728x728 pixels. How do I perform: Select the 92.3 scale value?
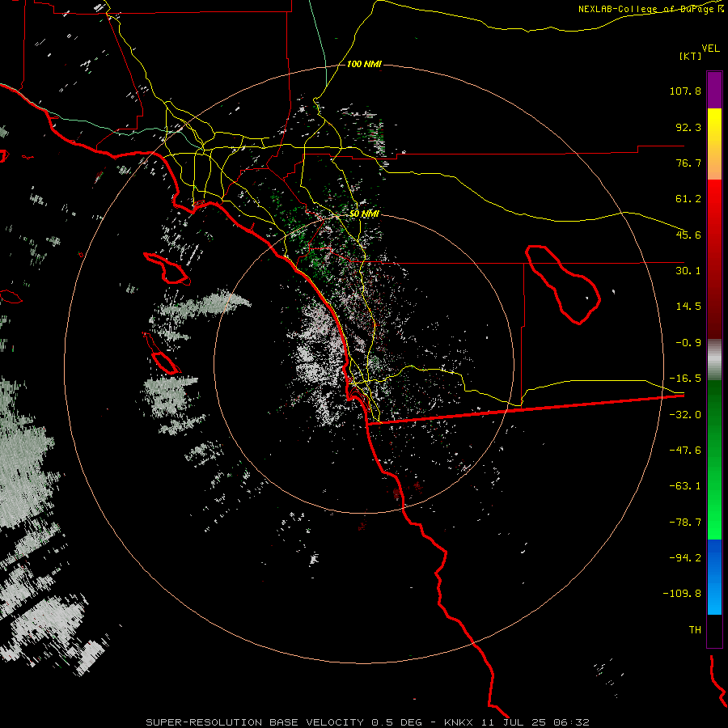[x=688, y=127]
